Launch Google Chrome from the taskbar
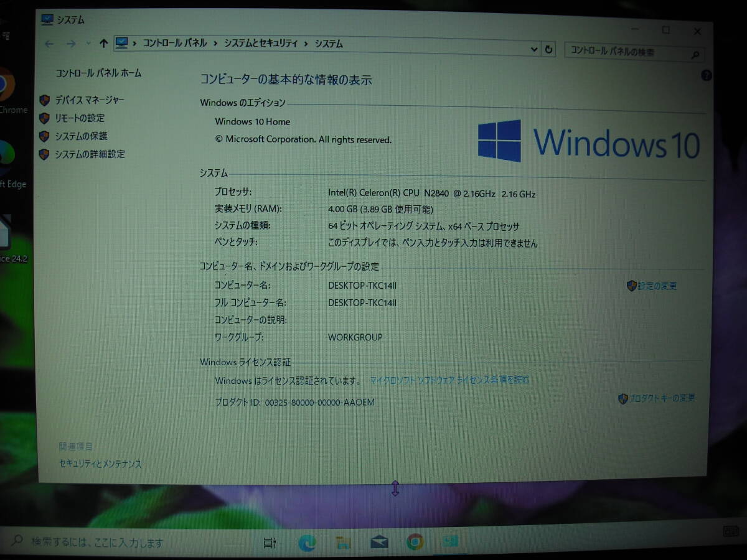 pyautogui.click(x=415, y=543)
